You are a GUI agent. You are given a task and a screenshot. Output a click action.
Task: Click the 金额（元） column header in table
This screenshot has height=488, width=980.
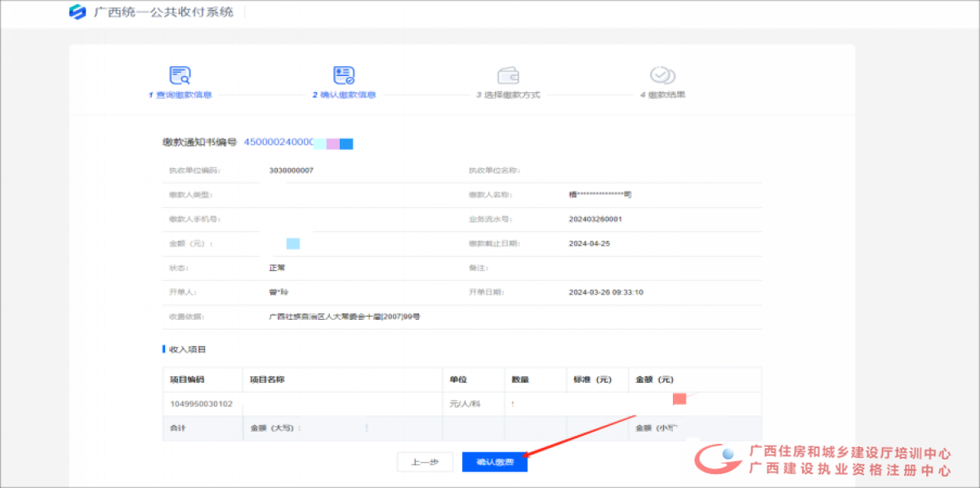click(654, 379)
